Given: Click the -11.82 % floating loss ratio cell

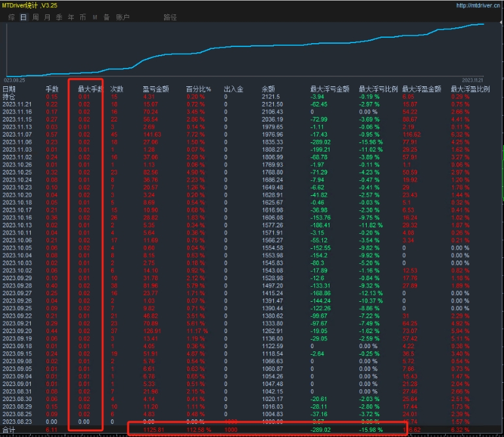Looking at the screenshot, I should pyautogui.click(x=371, y=225).
